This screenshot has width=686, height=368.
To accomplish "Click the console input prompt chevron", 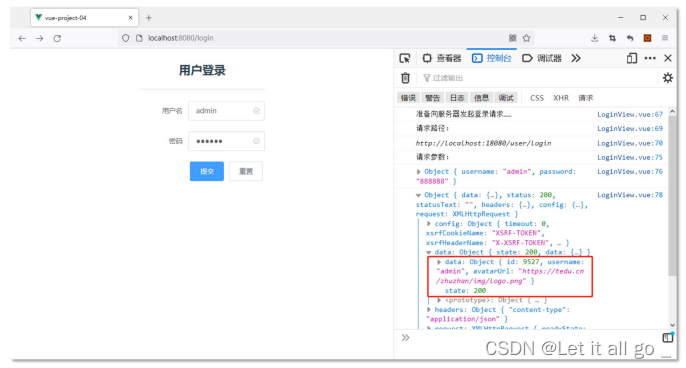I will 406,337.
